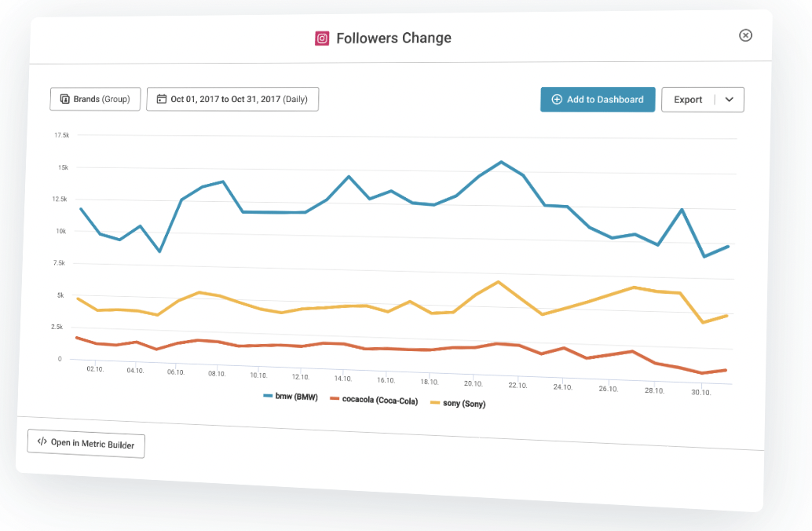
Task: Select the Followers Change title text
Action: tap(393, 38)
